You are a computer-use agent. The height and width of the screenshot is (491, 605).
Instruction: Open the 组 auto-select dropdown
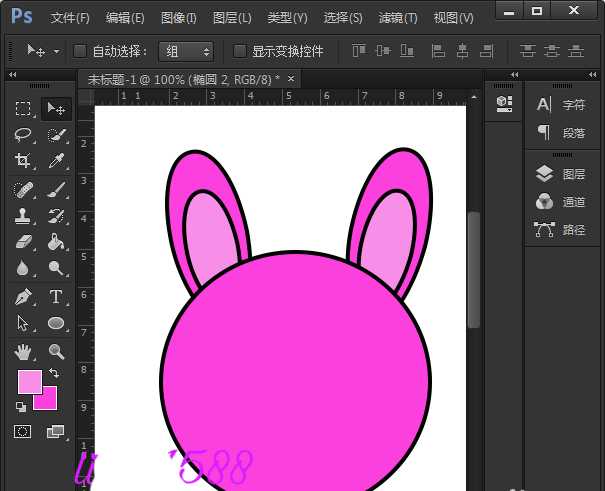[186, 51]
